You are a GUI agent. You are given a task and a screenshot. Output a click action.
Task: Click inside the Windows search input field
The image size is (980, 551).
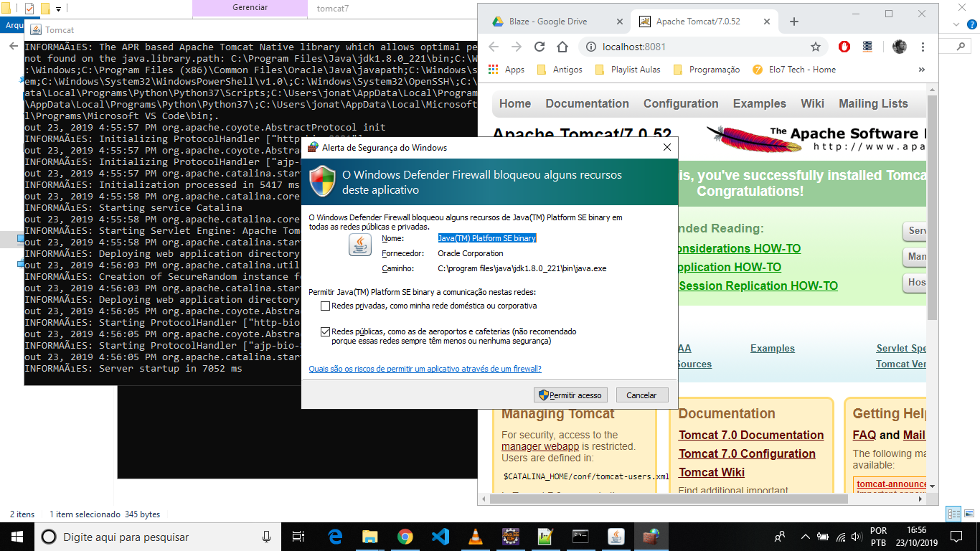coord(143,536)
